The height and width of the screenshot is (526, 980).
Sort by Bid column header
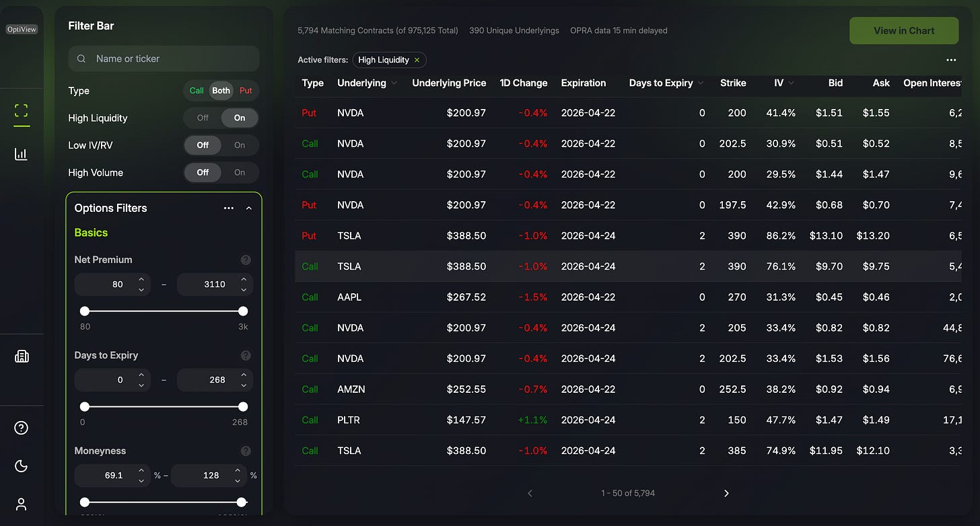[x=835, y=83]
